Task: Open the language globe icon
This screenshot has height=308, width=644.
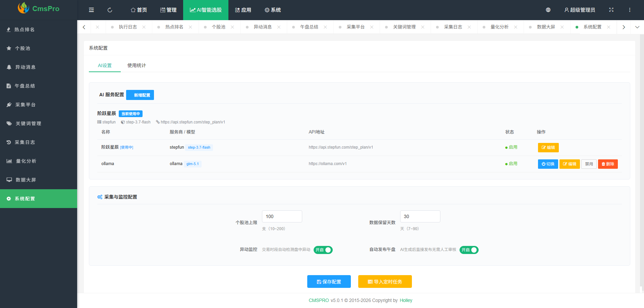Action: tap(548, 10)
